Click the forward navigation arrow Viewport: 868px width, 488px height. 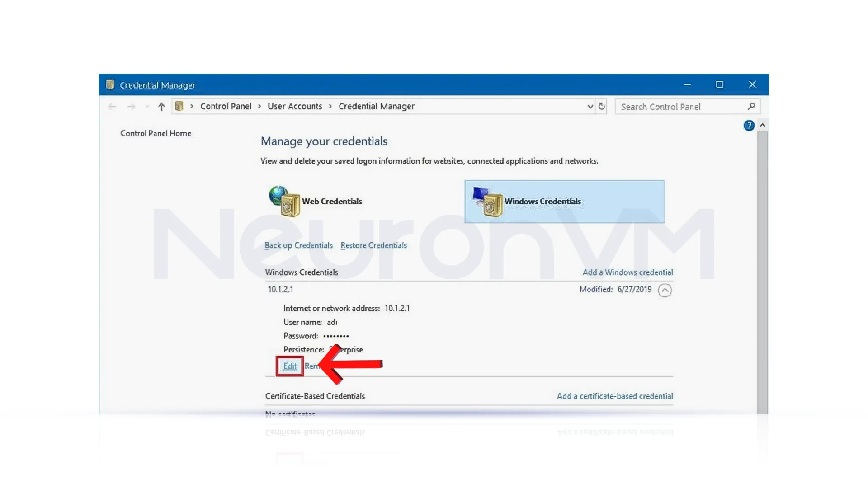coord(132,106)
